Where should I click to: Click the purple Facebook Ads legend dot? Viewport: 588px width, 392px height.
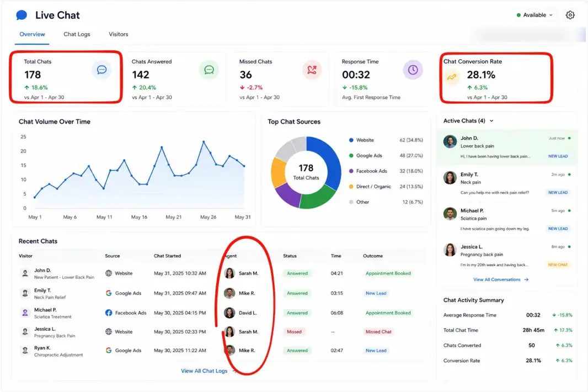point(351,171)
